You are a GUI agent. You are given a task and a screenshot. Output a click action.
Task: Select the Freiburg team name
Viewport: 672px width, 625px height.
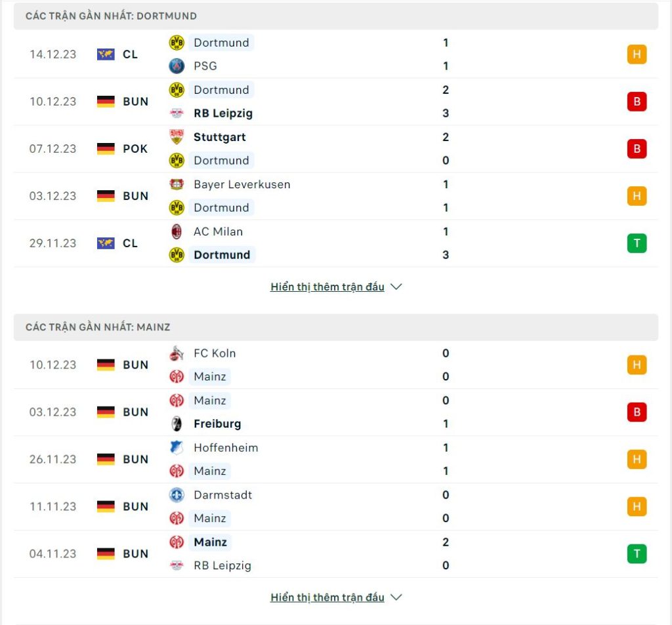pyautogui.click(x=217, y=424)
